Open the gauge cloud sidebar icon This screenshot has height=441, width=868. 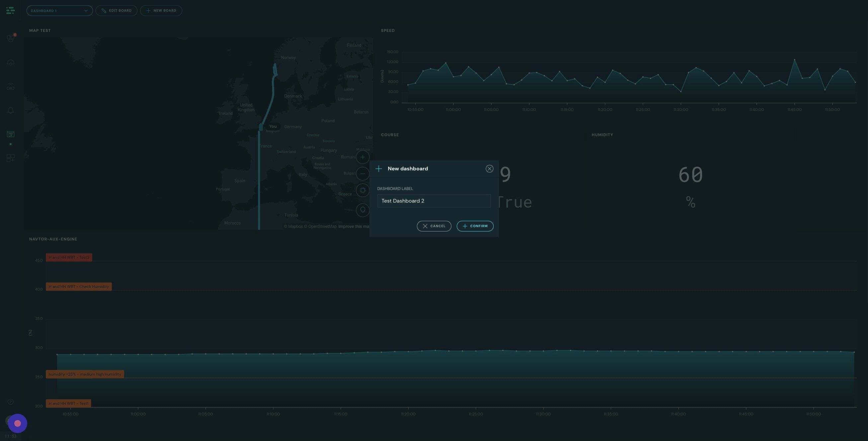coord(10,63)
